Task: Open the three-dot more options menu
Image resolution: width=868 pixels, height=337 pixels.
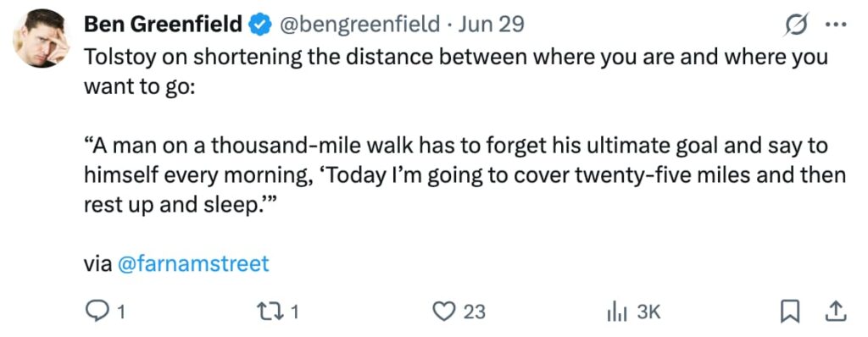Action: click(x=836, y=25)
